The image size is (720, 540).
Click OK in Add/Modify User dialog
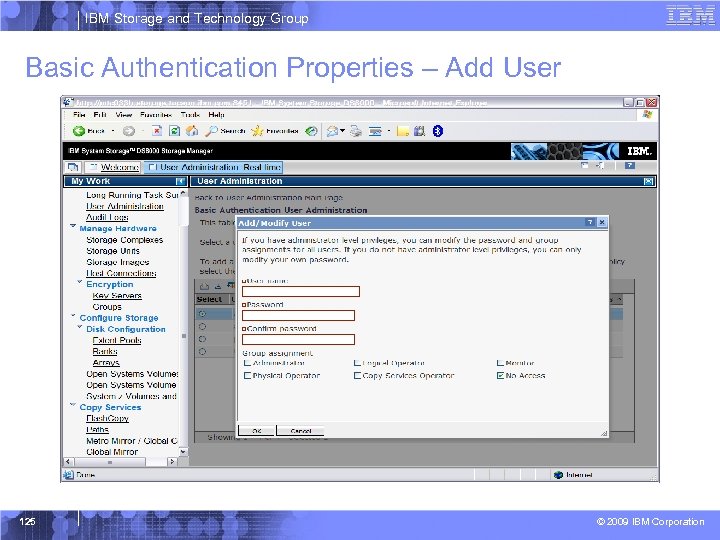click(257, 431)
